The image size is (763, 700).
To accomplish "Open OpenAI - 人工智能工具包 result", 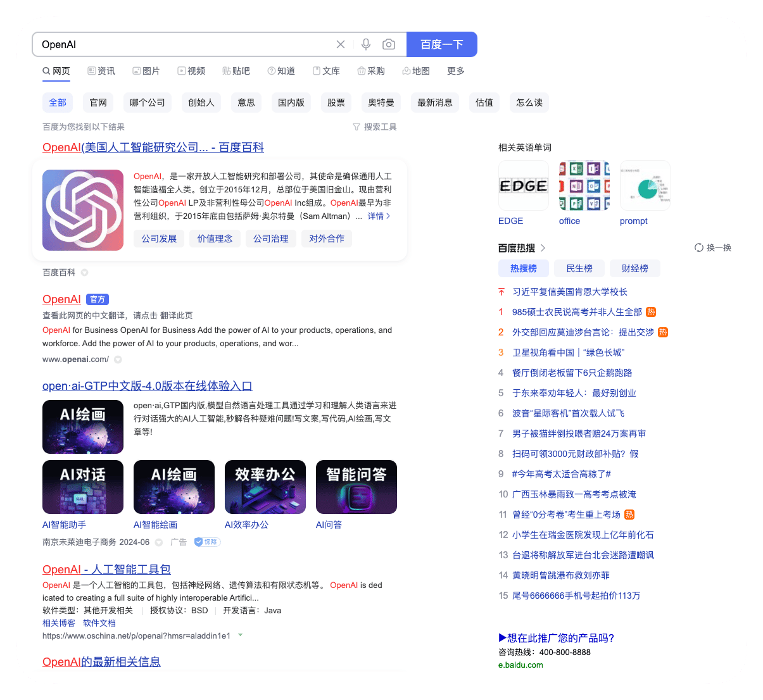I will coord(106,570).
